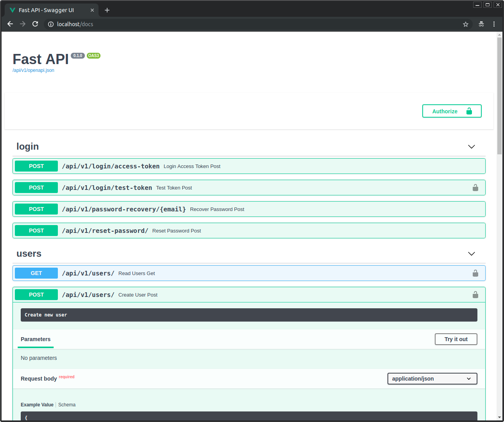Open a new browser tab with the plus icon

coord(107,10)
